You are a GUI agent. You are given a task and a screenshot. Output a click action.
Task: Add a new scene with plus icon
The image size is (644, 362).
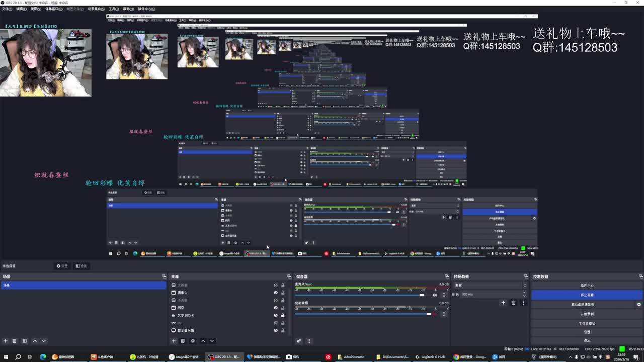pos(6,341)
